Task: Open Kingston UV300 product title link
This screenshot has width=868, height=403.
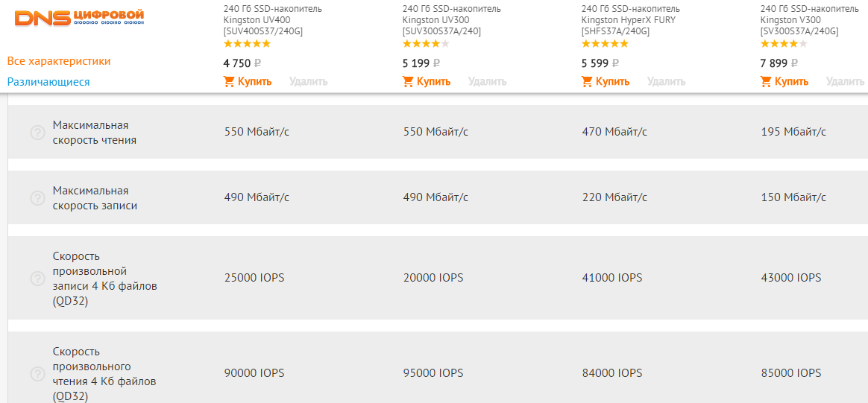Action: pyautogui.click(x=452, y=20)
